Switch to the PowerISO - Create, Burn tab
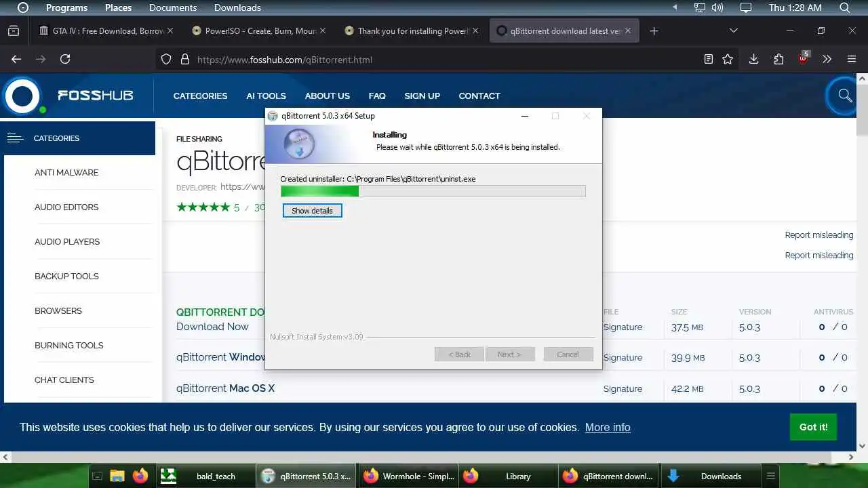This screenshot has height=488, width=868. point(258,30)
